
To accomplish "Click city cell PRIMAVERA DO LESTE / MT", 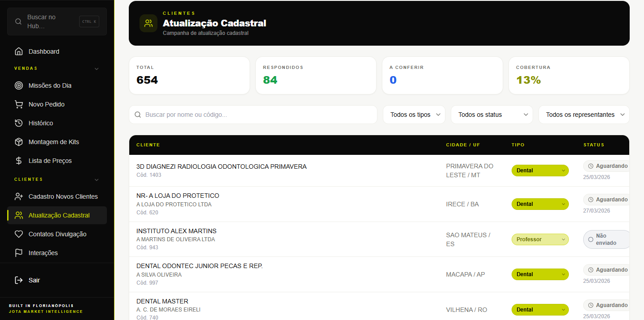I will click(x=470, y=171).
